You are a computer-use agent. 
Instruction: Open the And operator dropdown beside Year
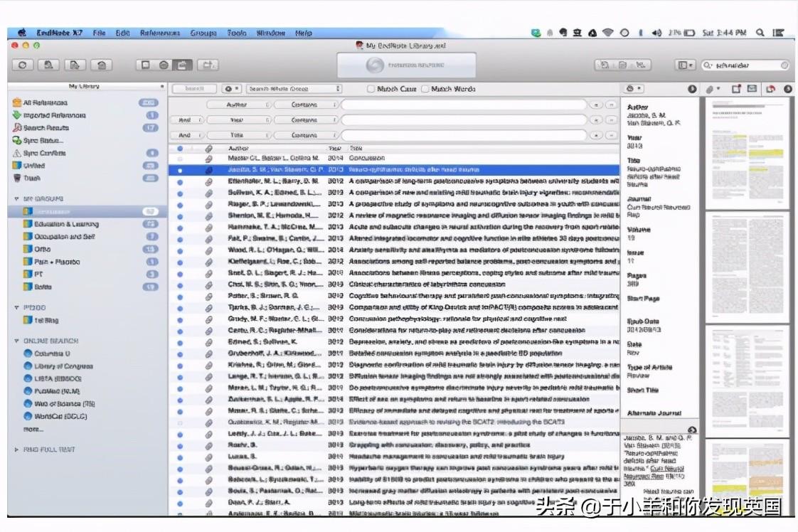point(187,120)
